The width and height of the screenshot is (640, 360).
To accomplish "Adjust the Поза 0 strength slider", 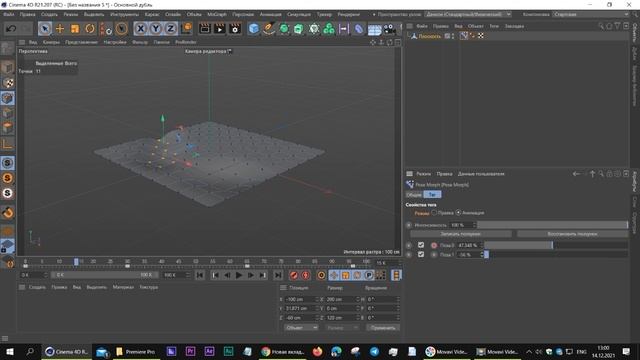I will coord(556,245).
